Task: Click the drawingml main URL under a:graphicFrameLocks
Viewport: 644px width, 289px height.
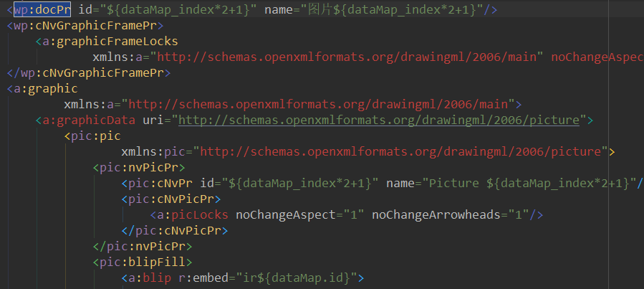Action: (x=347, y=57)
